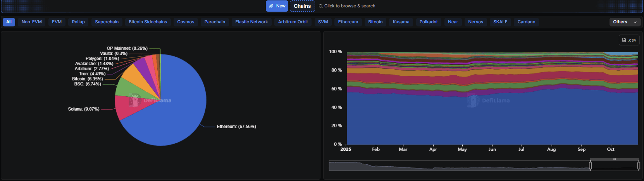
Task: Select the Non-EVM filter
Action: point(32,22)
